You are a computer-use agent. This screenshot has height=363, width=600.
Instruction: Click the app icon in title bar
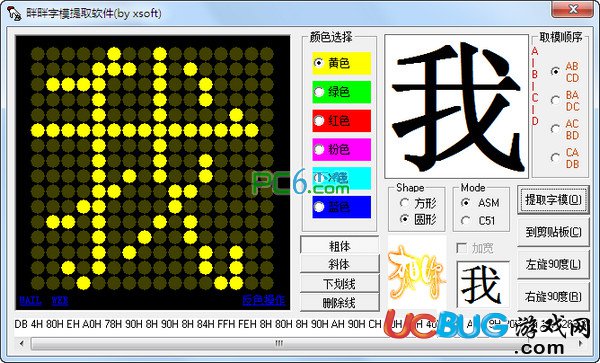(x=14, y=13)
